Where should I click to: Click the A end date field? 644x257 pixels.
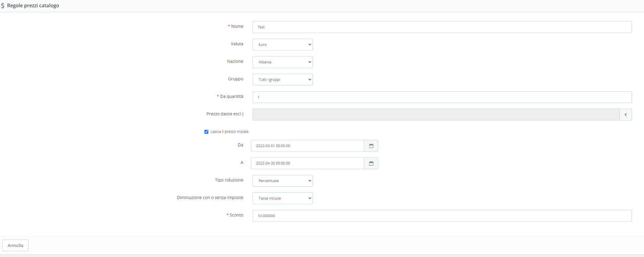pos(307,163)
